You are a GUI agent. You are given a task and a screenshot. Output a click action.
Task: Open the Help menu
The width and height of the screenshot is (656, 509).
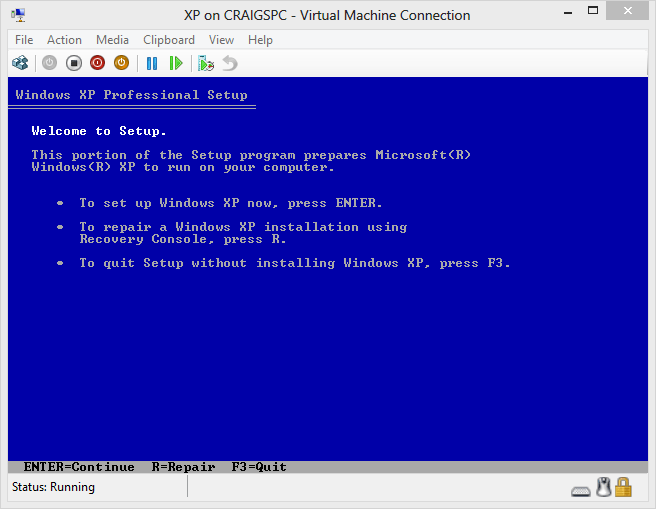click(x=260, y=40)
